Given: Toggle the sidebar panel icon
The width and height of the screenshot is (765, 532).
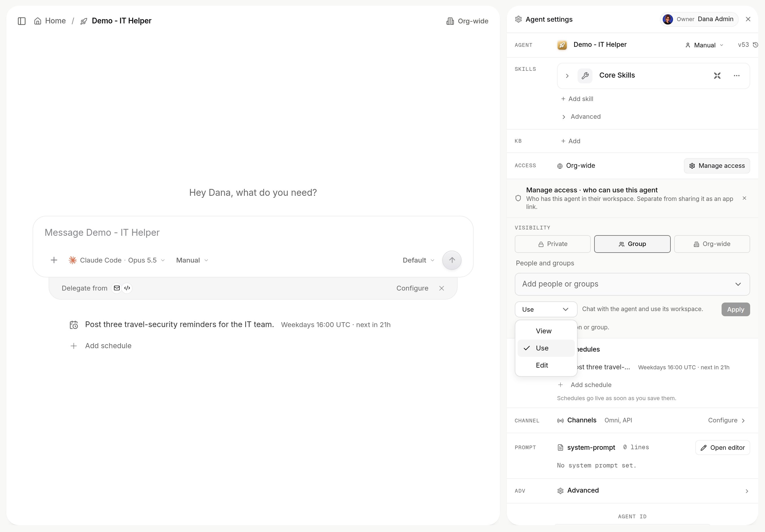Looking at the screenshot, I should [22, 21].
